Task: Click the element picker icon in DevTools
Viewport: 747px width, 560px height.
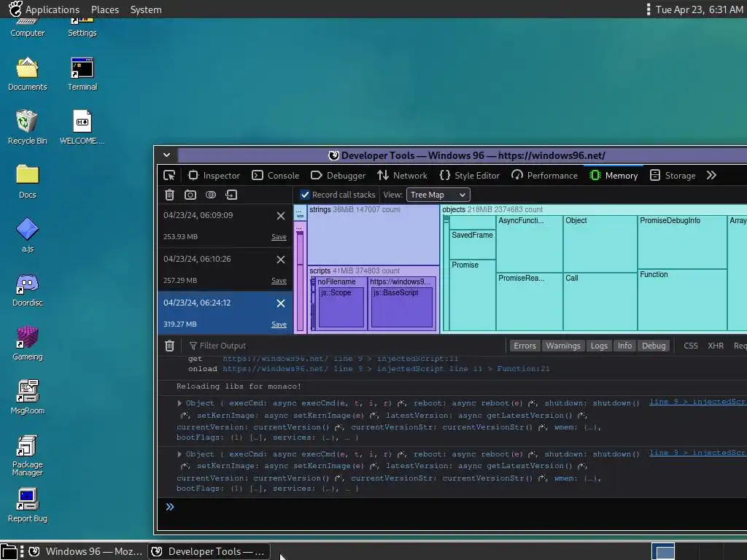Action: [x=169, y=176]
